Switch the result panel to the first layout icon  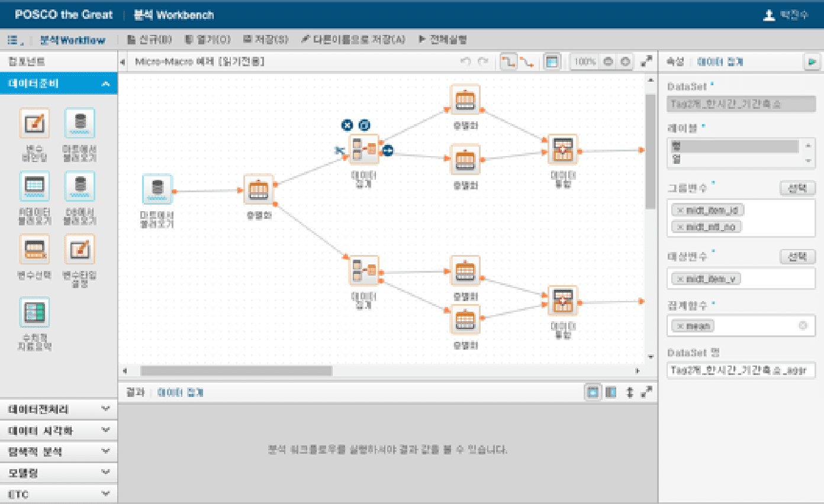pos(593,392)
